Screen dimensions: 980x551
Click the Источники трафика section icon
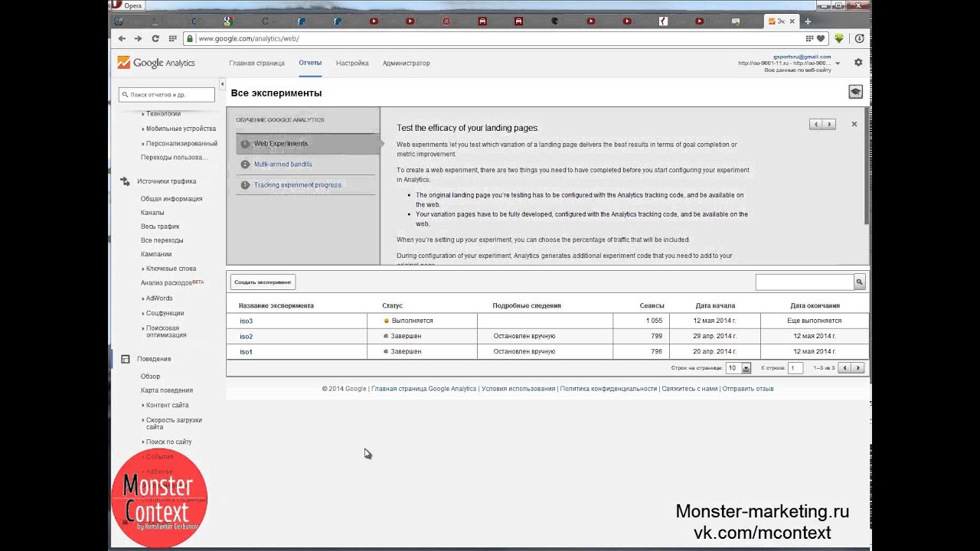tap(125, 181)
